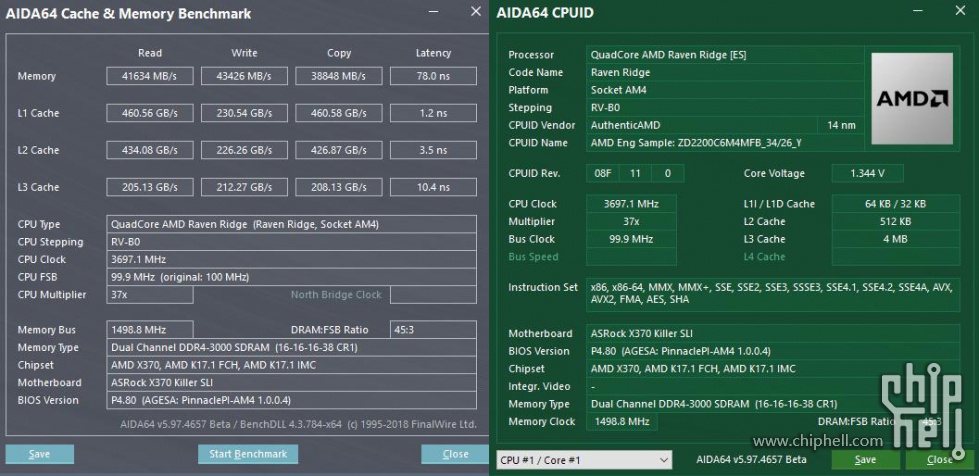Select L2 Cache Latency 3.5 ns
The width and height of the screenshot is (979, 476).
point(433,150)
